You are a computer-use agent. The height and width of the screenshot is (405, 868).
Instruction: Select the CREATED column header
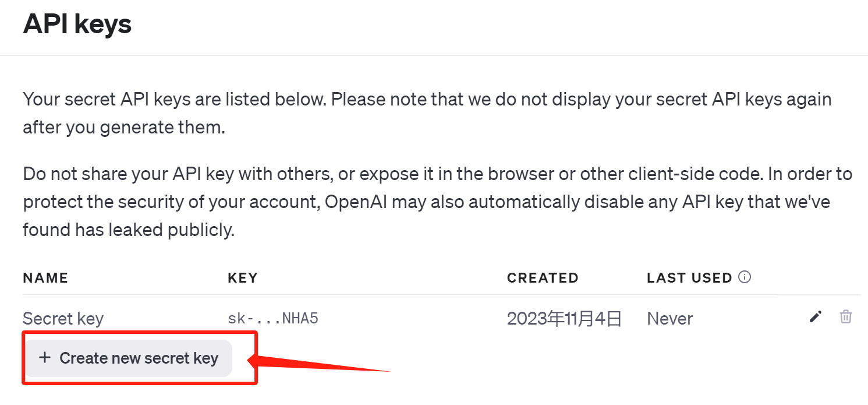coord(542,278)
